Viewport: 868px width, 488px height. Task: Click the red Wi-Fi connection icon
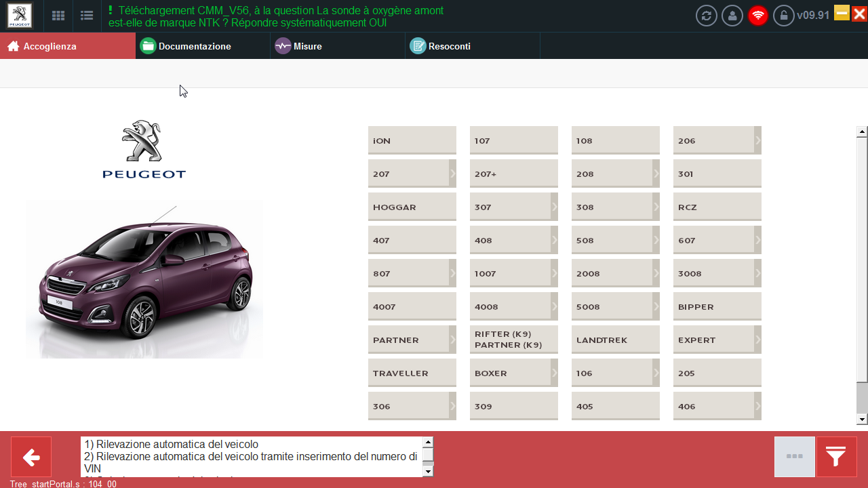click(758, 16)
